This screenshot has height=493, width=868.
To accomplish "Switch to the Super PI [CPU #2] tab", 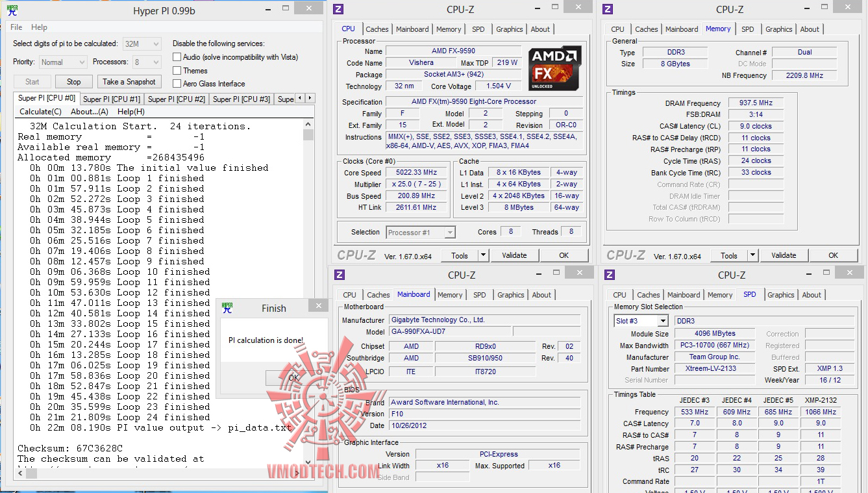I will (x=177, y=99).
